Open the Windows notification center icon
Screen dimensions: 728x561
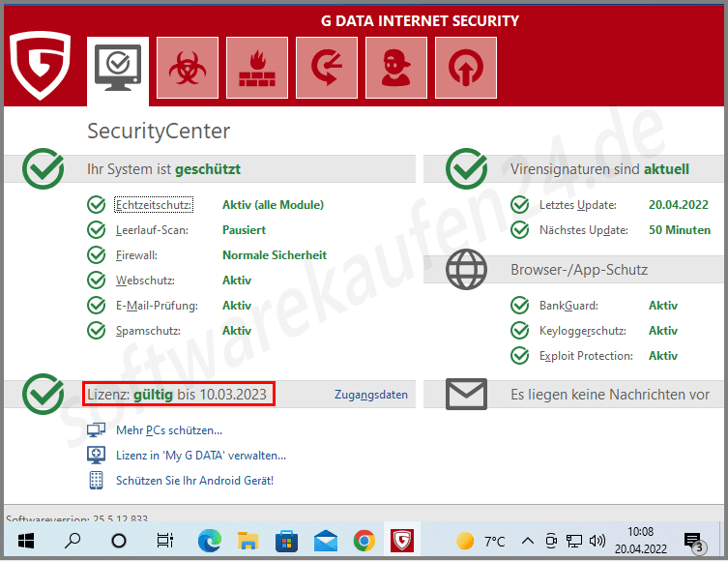pos(692,542)
